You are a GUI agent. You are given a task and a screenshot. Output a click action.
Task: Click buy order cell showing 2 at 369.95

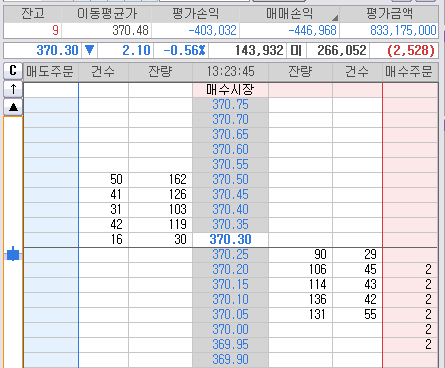point(410,345)
